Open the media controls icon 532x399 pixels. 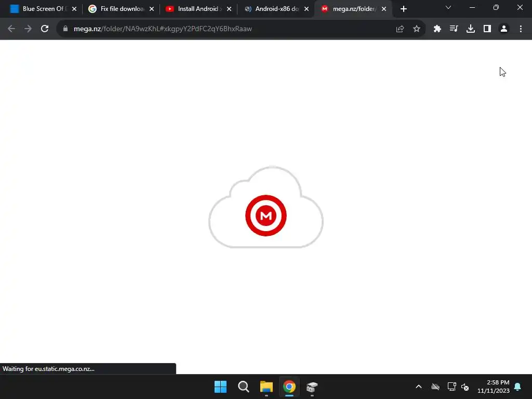454,29
